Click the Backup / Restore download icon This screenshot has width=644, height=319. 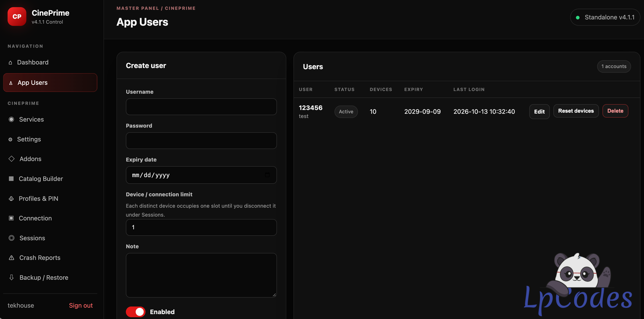tap(12, 278)
